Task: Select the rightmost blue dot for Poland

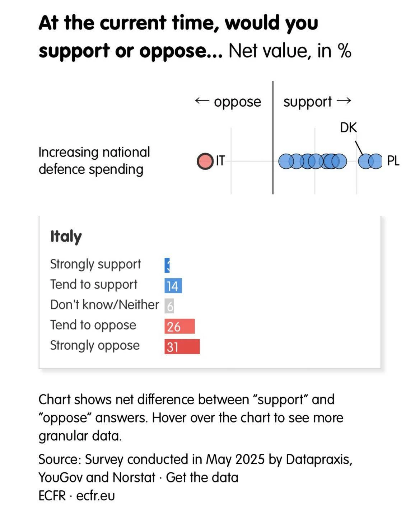Action: pyautogui.click(x=375, y=161)
